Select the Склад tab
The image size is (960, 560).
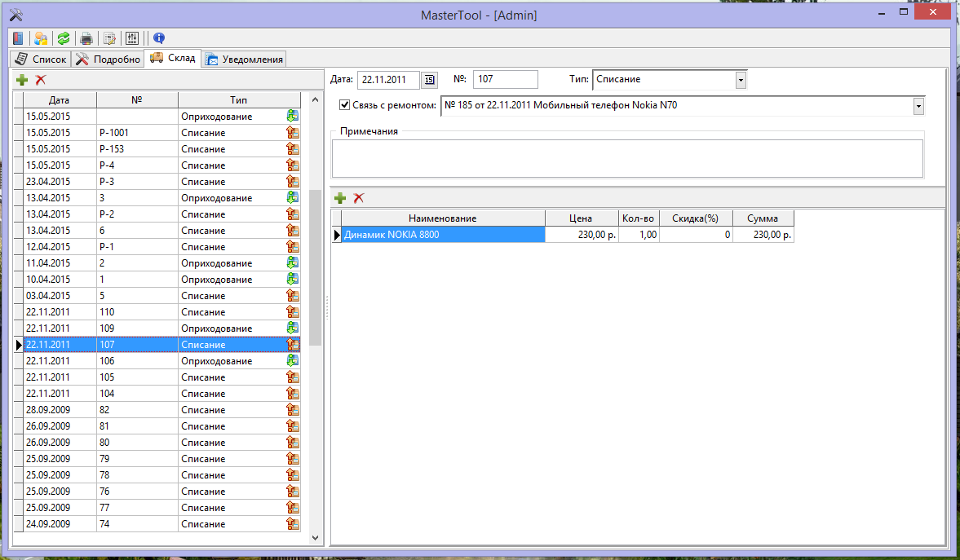click(173, 58)
